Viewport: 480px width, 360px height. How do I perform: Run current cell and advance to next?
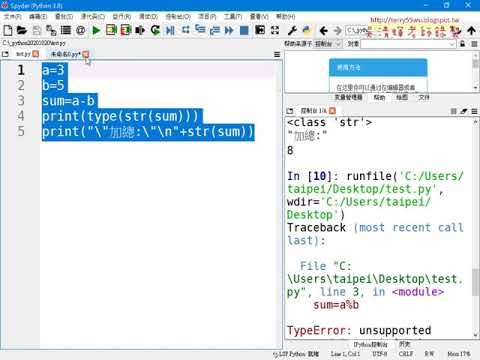[126, 30]
